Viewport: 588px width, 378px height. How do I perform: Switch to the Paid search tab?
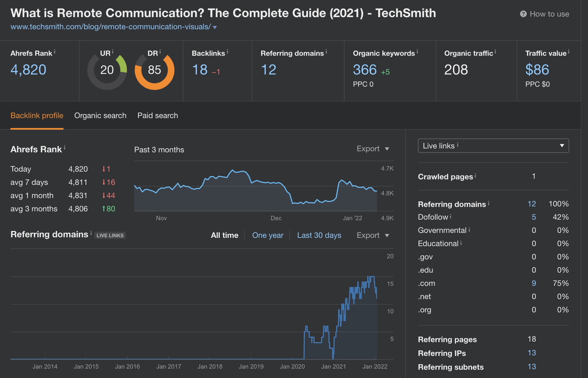point(158,116)
